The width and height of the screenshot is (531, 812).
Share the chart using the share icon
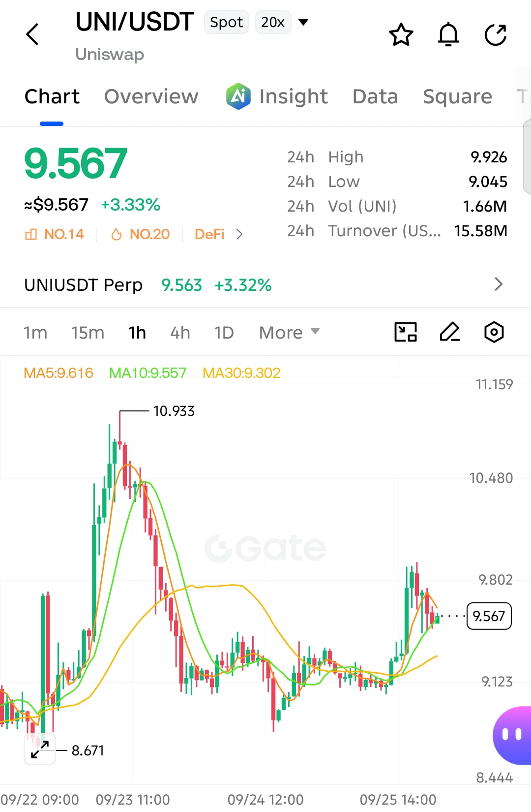(x=496, y=34)
